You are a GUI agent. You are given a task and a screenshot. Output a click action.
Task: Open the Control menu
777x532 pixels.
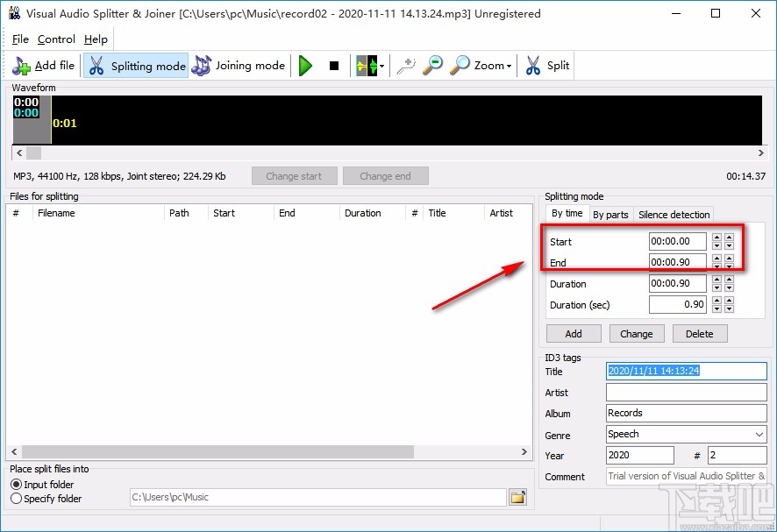(x=56, y=39)
